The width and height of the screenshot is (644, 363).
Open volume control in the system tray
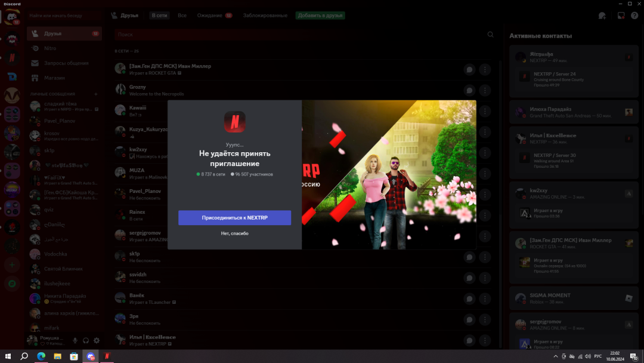[588, 356]
